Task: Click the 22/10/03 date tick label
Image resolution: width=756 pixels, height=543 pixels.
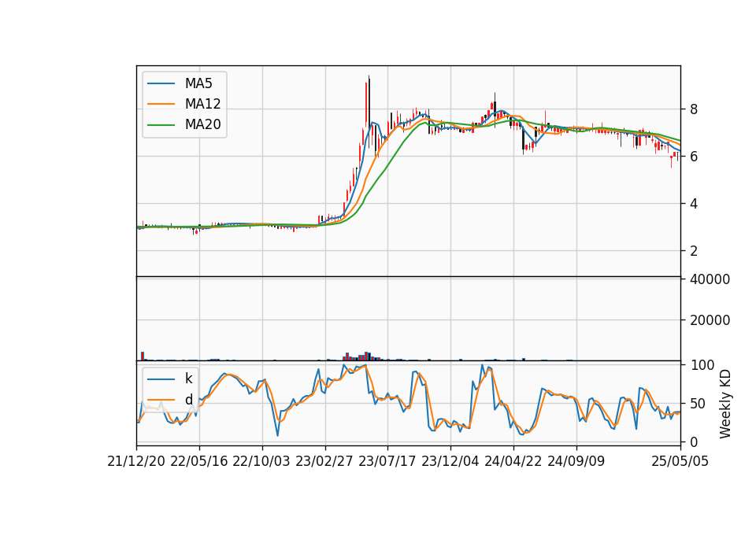Action: 261,461
